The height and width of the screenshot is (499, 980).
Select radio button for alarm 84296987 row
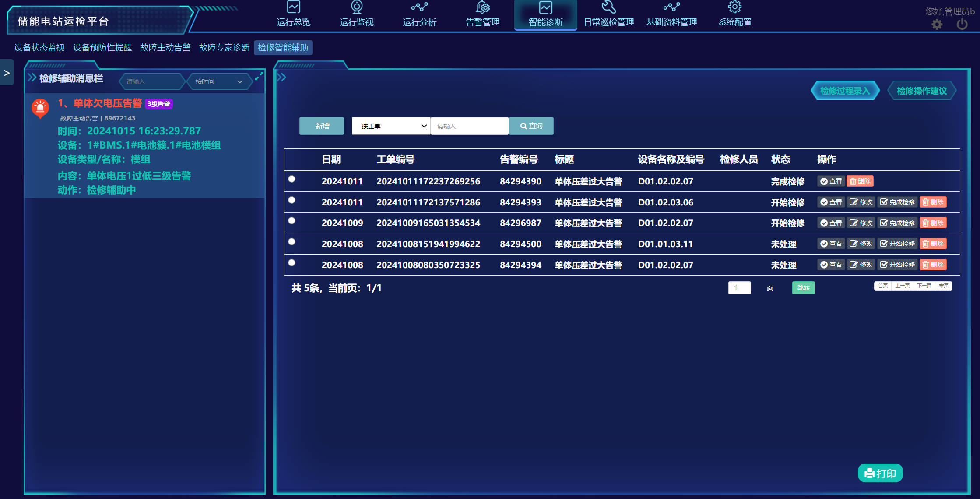(x=292, y=221)
